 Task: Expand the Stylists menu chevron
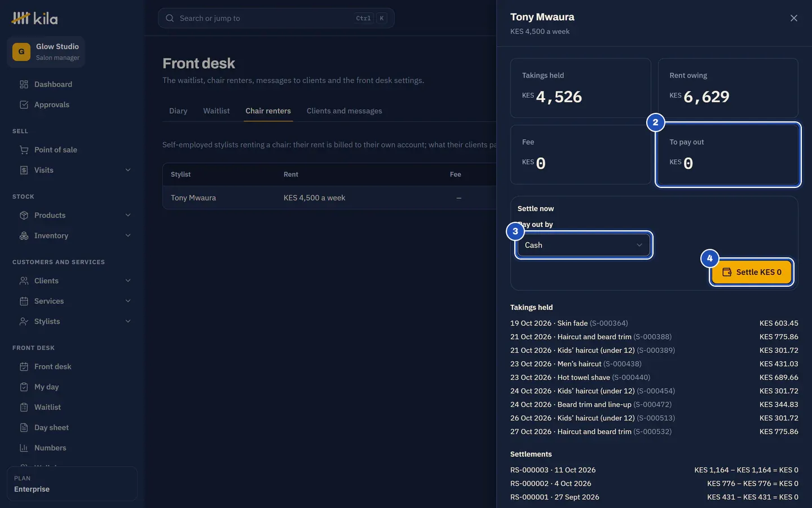point(128,322)
